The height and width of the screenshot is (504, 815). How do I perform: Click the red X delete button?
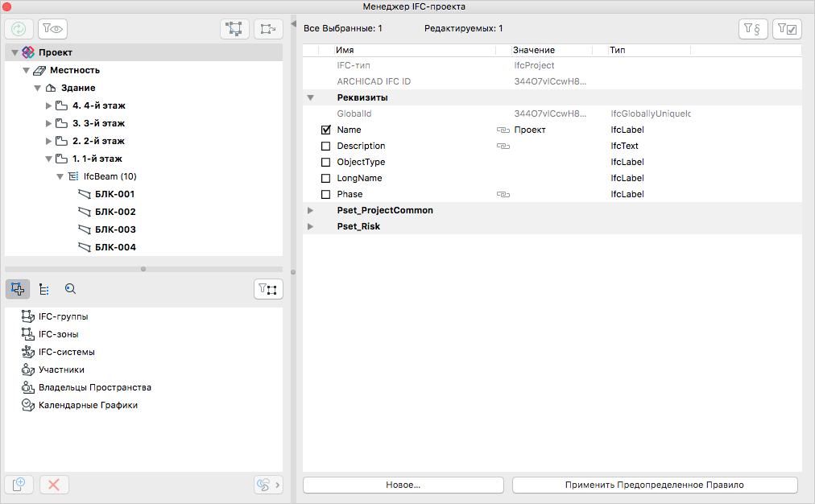53,485
